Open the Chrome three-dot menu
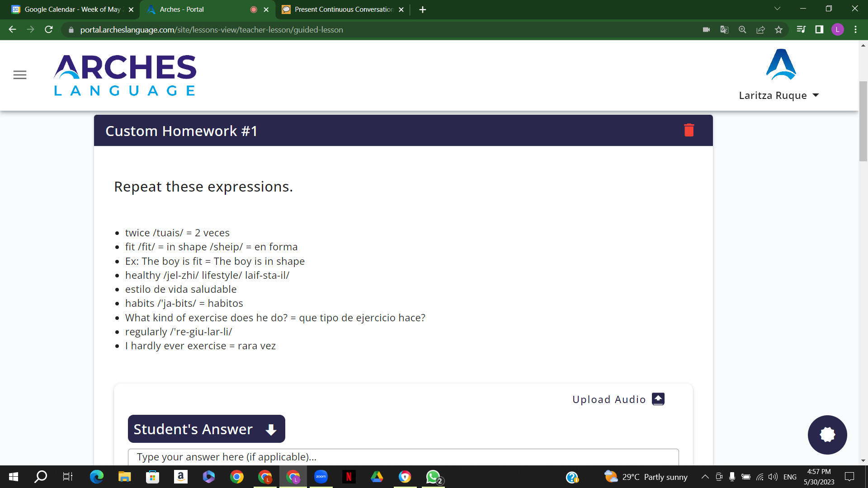The height and width of the screenshot is (488, 868). [855, 30]
